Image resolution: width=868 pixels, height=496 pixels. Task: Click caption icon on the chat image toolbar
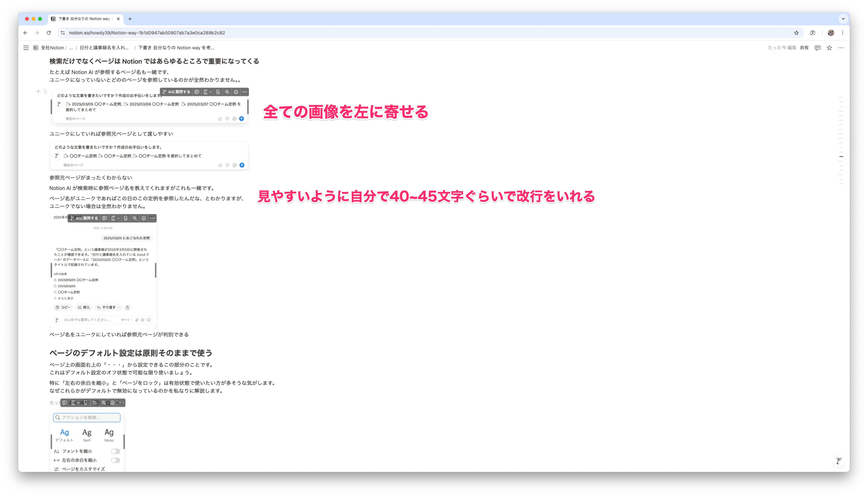[x=126, y=218]
